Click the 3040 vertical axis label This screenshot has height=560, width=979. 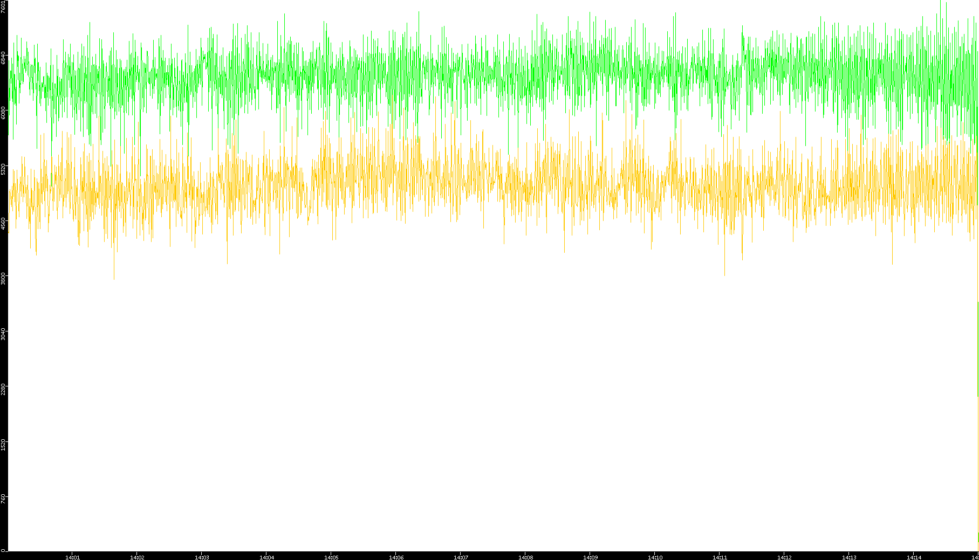4,334
